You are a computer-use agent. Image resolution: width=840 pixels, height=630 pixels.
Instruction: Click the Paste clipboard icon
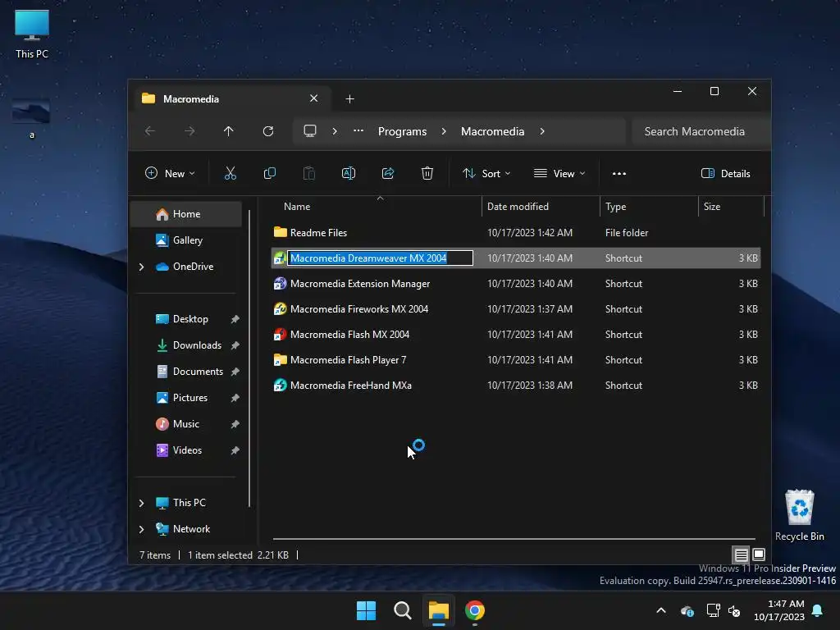[x=309, y=173]
